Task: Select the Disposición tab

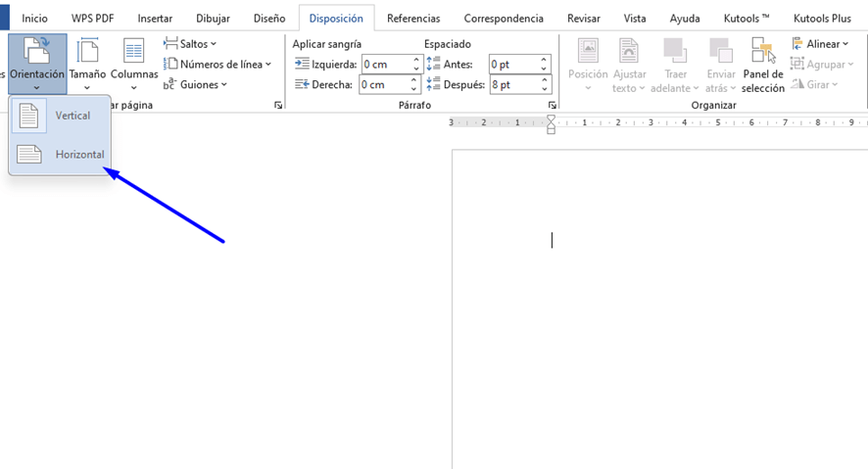Action: pyautogui.click(x=336, y=19)
